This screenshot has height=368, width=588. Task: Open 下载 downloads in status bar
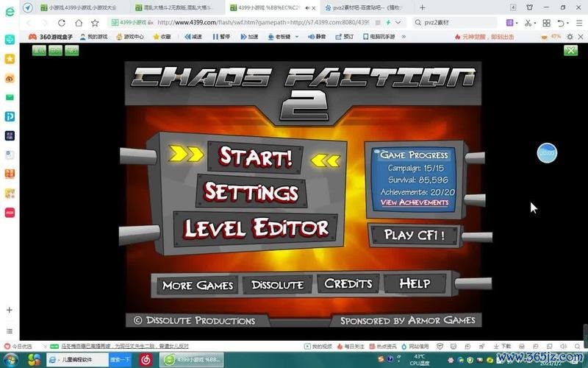pyautogui.click(x=502, y=346)
